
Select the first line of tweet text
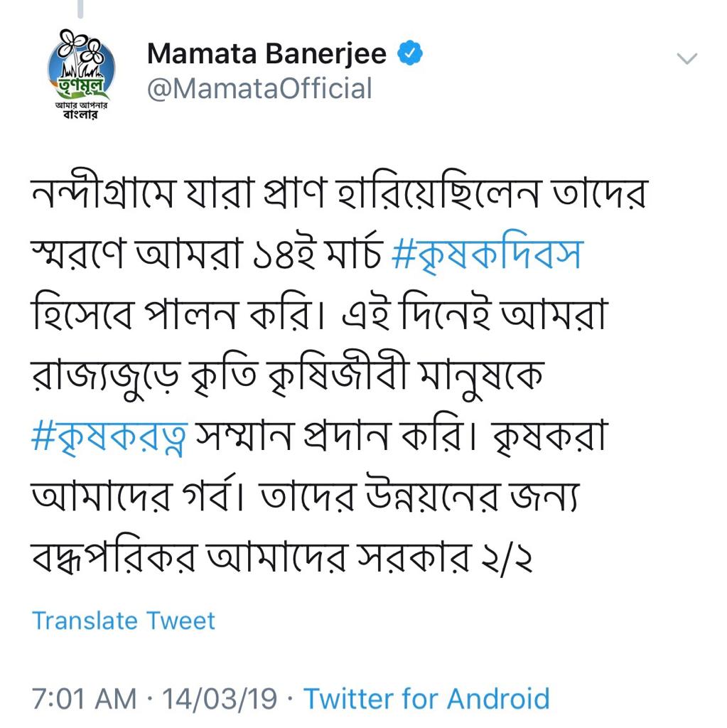click(x=339, y=193)
